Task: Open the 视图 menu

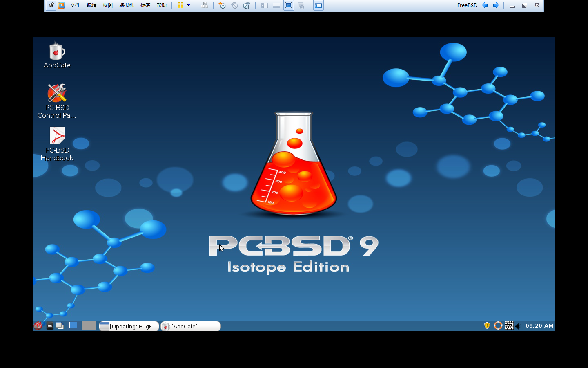Action: point(108,5)
